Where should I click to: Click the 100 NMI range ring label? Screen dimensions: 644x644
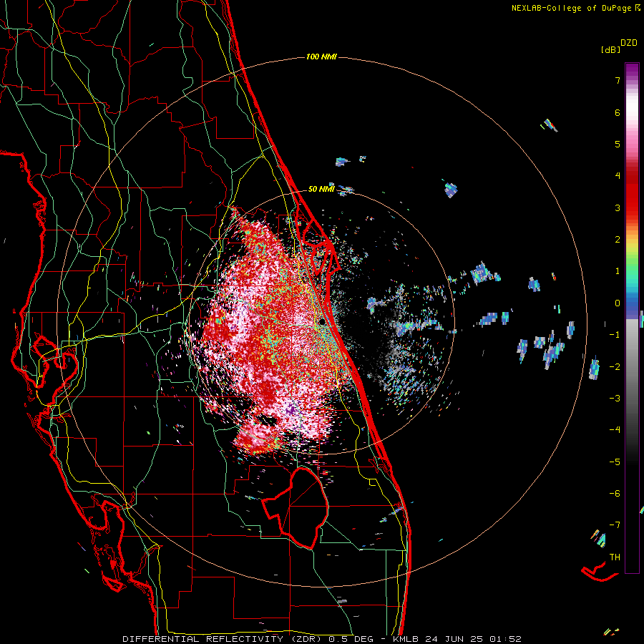[321, 57]
